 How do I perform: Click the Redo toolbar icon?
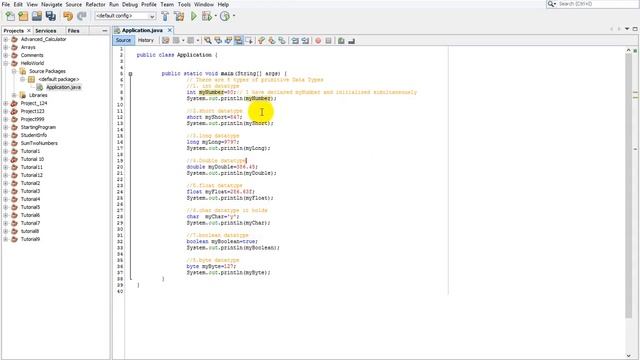82,16
